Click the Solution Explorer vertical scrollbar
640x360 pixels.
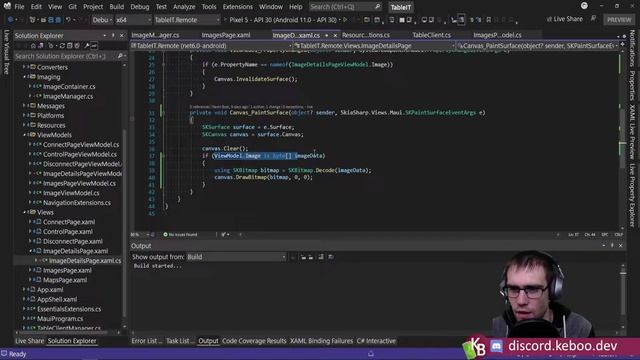(x=124, y=196)
